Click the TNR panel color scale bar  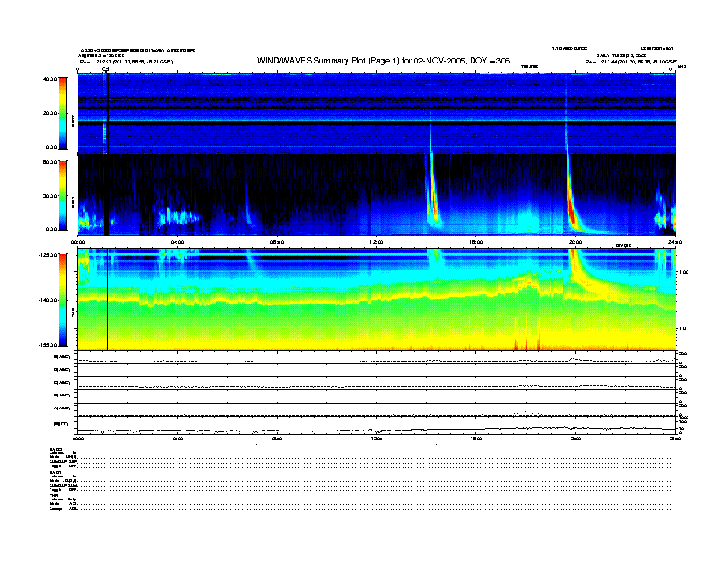click(63, 300)
